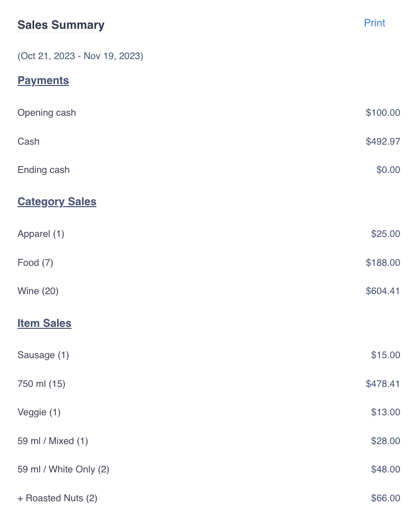Select the 750 ml (15) item row
Image resolution: width=420 pixels, height=512 pixels.
point(42,384)
